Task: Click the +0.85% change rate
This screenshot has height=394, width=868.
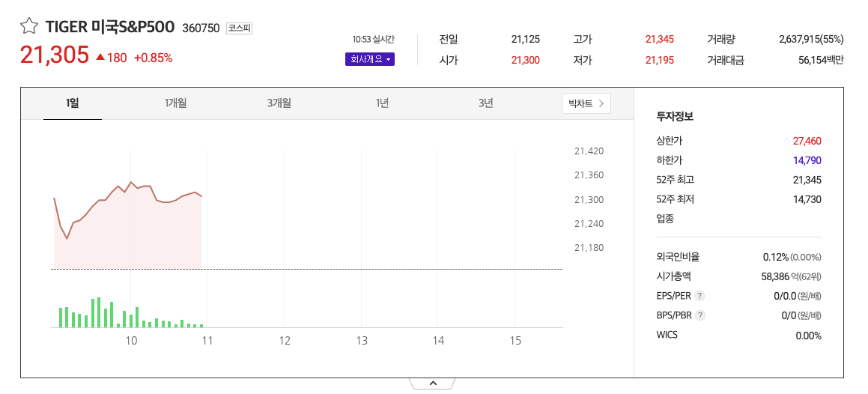Action: point(154,58)
